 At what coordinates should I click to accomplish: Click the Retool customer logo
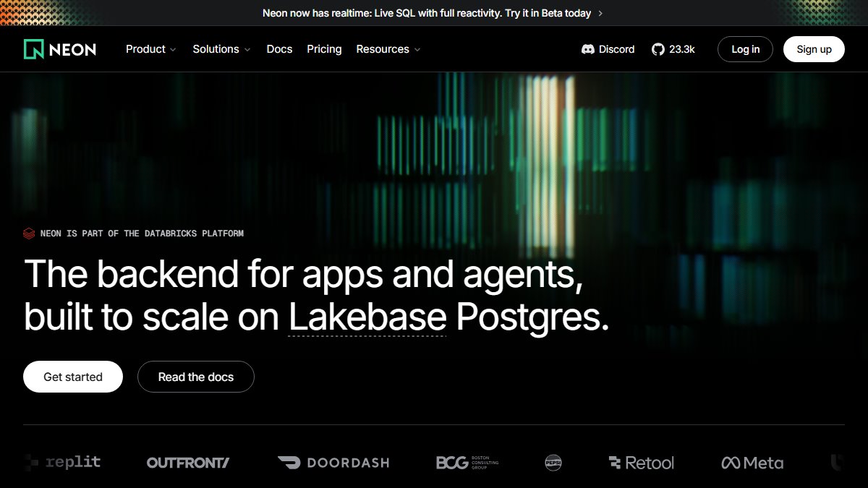tap(641, 463)
